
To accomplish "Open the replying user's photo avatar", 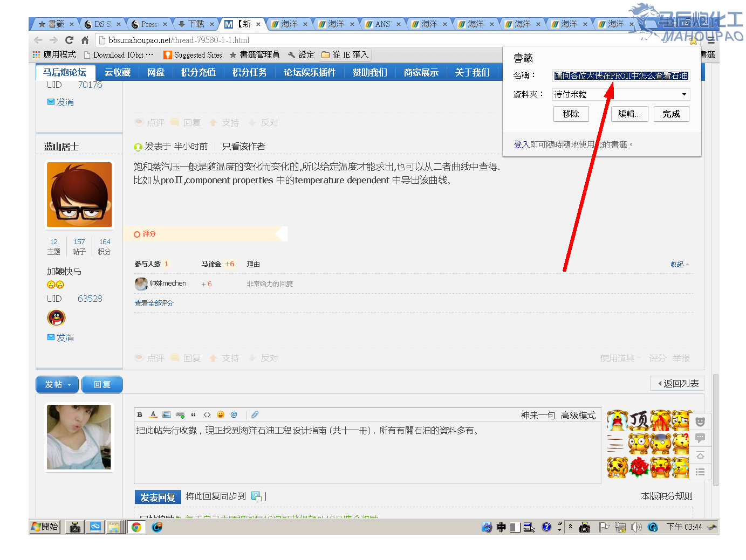I will pos(79,437).
